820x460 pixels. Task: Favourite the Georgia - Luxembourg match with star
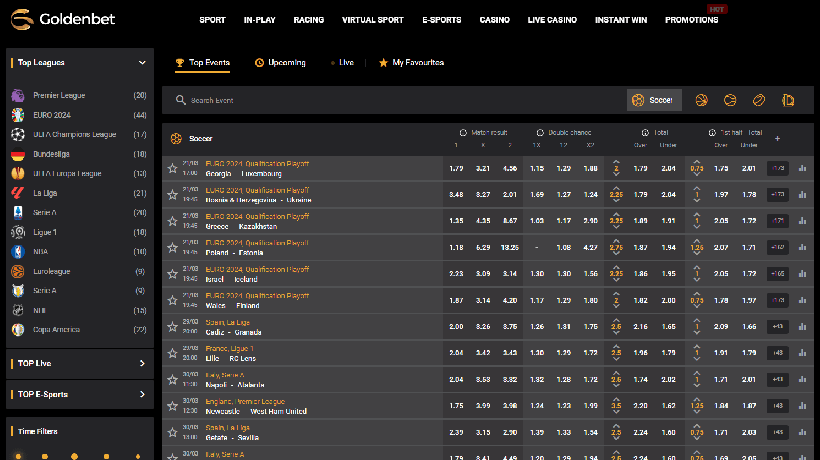pyautogui.click(x=173, y=169)
